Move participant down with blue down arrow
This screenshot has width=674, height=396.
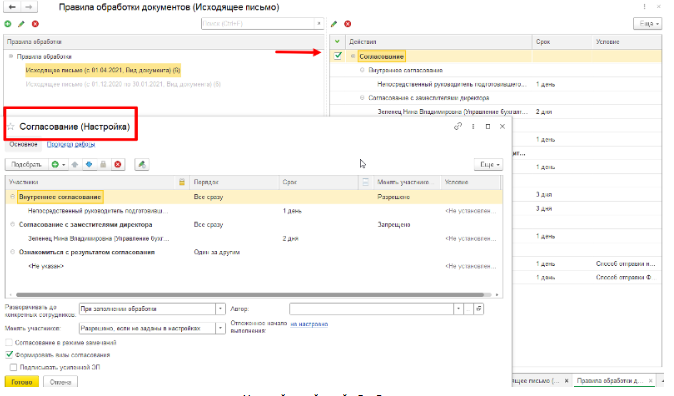89,164
